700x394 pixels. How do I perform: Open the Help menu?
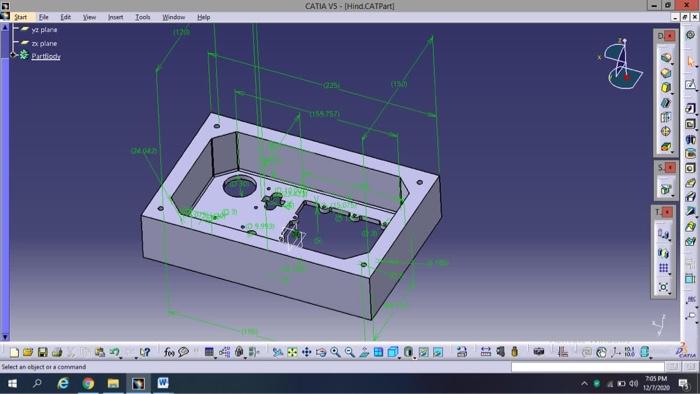click(x=204, y=17)
